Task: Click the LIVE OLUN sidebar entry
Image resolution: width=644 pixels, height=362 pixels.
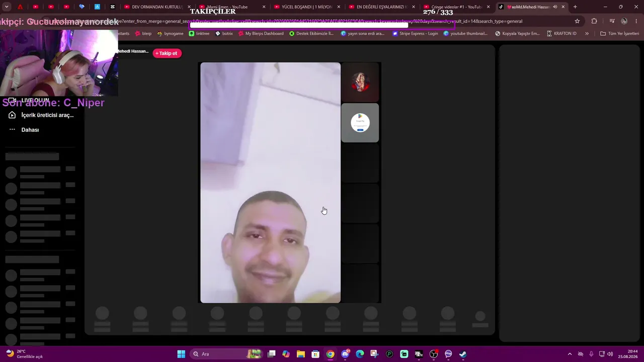Action: pyautogui.click(x=29, y=100)
